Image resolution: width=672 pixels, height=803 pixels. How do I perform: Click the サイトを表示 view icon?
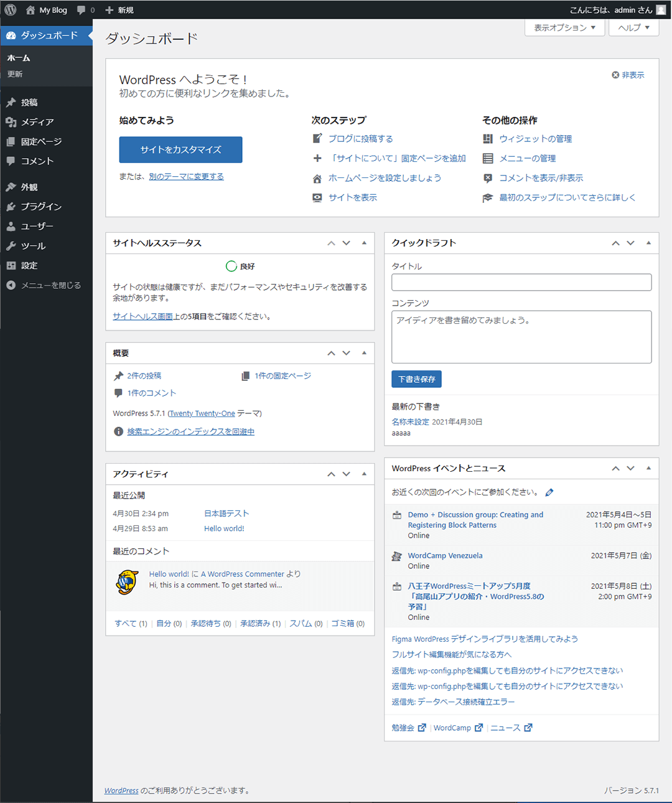pos(317,197)
